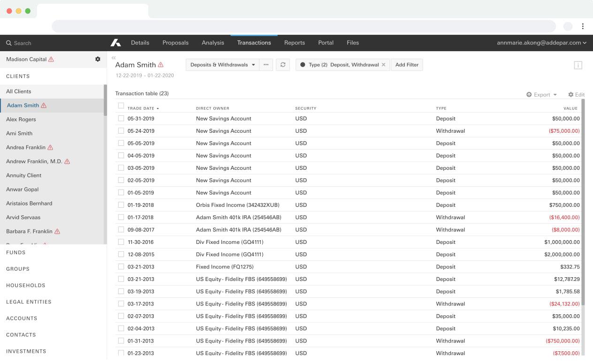Click the info icon above the transaction table
Viewport: 593px width, 364px height.
[577, 65]
